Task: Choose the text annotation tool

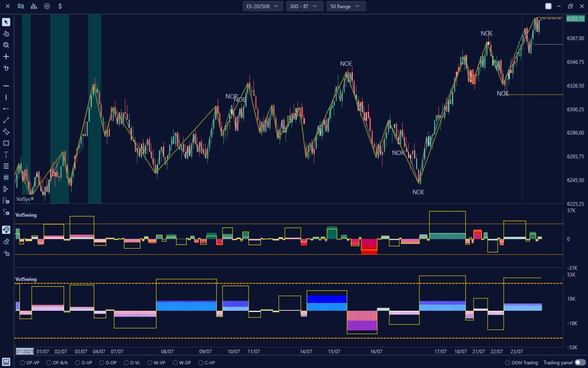Action: (x=6, y=155)
